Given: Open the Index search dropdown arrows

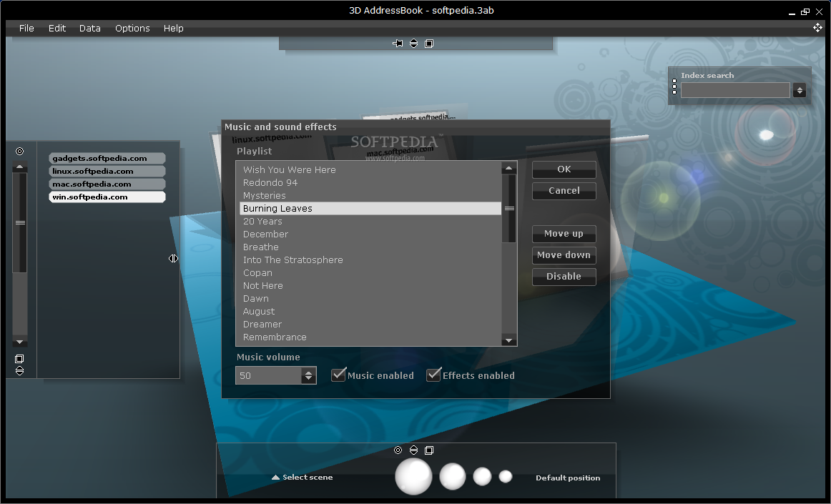Looking at the screenshot, I should 800,91.
